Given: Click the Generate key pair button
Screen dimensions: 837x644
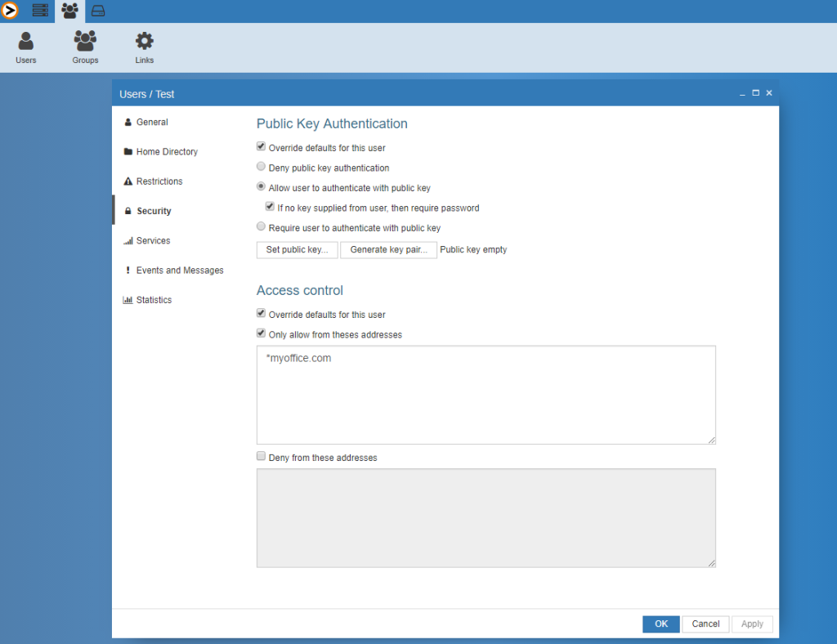Looking at the screenshot, I should point(388,249).
